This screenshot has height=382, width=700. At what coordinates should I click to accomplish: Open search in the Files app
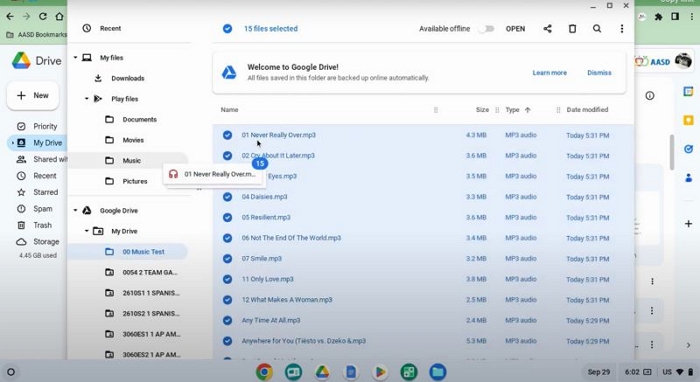coord(597,29)
